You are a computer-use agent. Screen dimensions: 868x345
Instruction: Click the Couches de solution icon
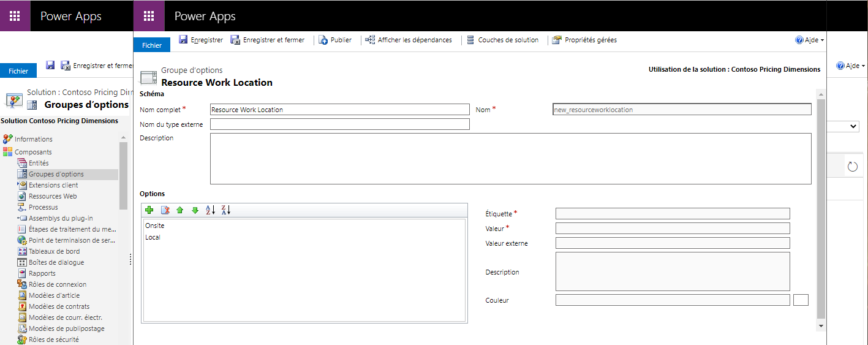470,40
